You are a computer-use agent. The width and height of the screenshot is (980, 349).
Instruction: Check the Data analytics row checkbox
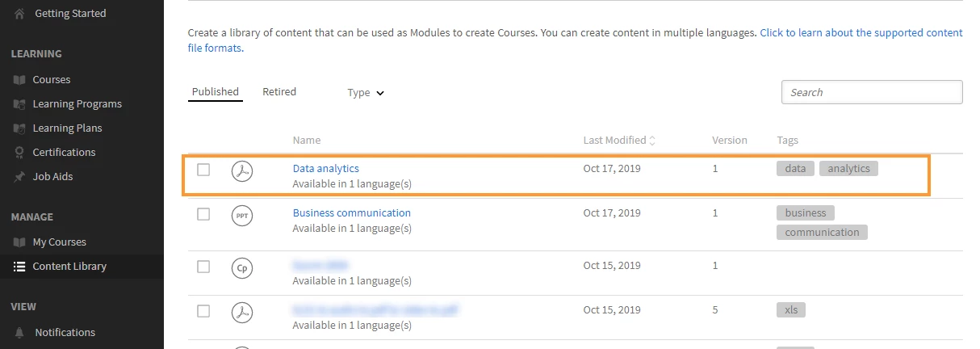tap(203, 170)
